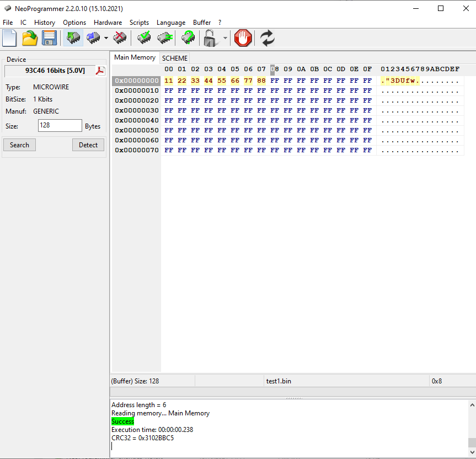
Task: Select hex byte 77 in first row
Action: coord(248,81)
